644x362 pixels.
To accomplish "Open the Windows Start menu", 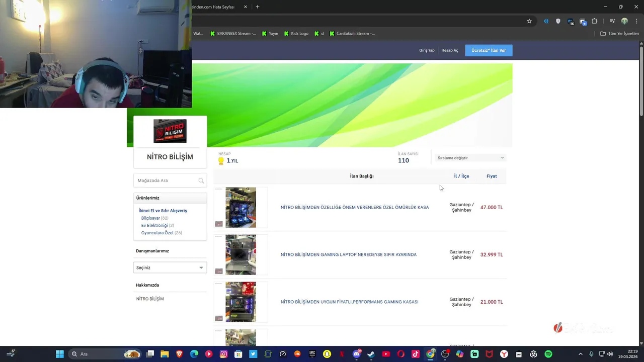I will (x=60, y=354).
